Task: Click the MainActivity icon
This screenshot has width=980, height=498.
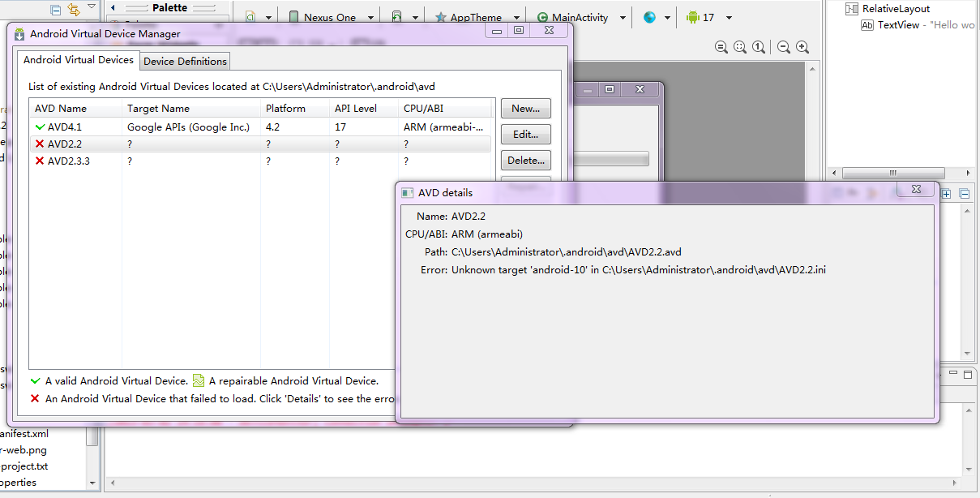Action: pyautogui.click(x=542, y=17)
